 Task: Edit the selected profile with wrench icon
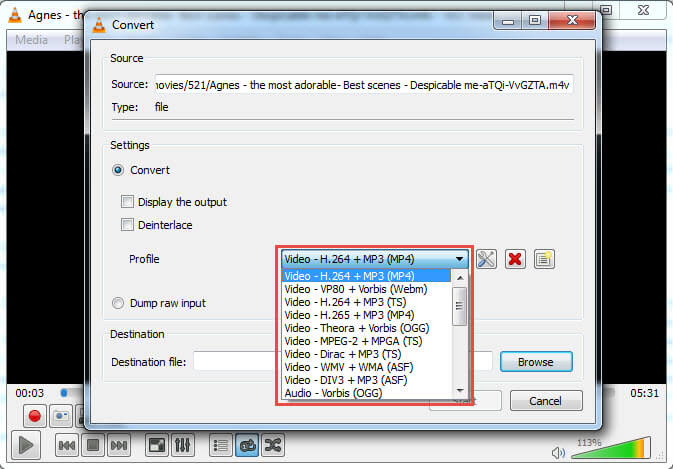[487, 259]
